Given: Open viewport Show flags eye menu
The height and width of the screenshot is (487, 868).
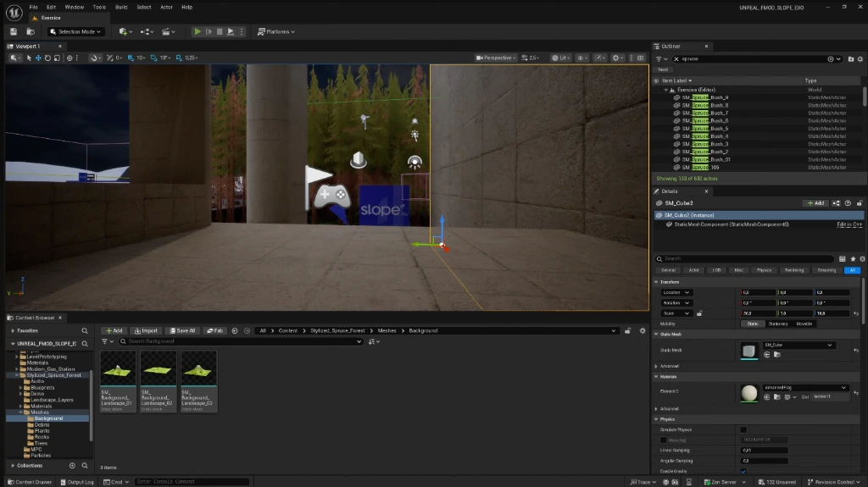Looking at the screenshot, I should [x=581, y=58].
